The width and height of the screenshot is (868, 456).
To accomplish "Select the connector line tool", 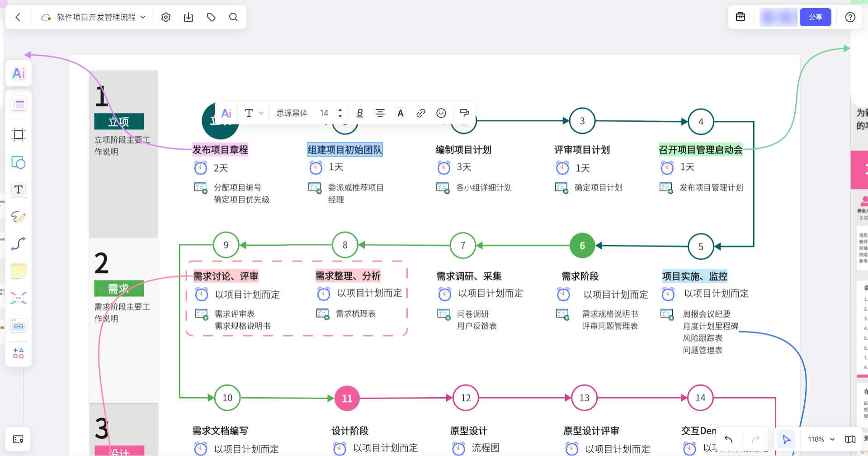I will point(18,244).
